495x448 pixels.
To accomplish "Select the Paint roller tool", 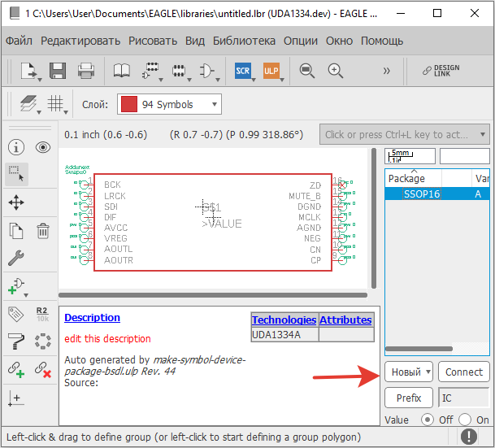I will (x=15, y=341).
